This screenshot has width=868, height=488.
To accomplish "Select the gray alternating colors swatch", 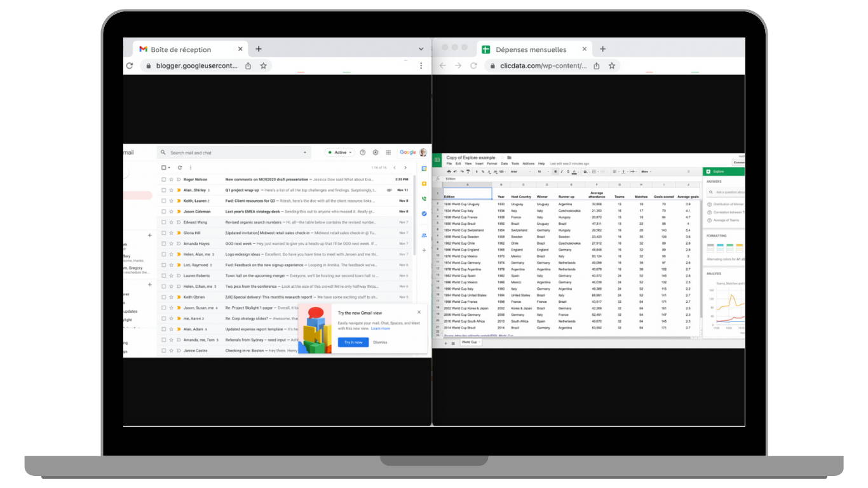I will pos(710,248).
